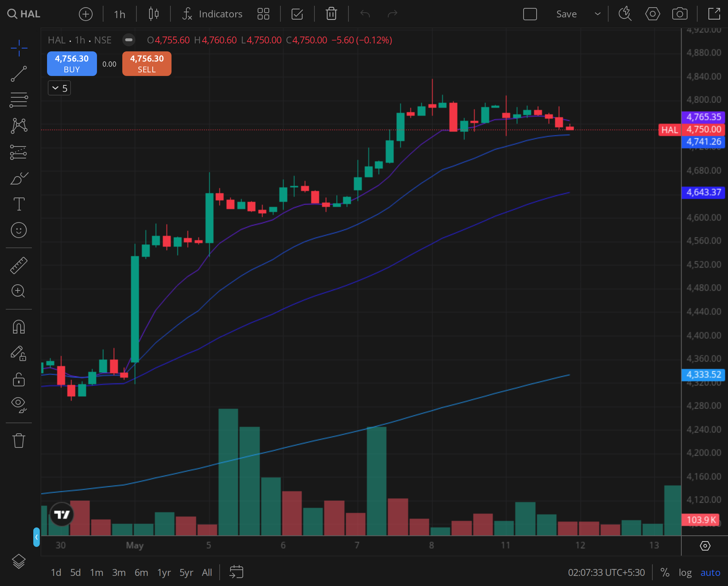Click the light blue 4,333.52 price label
The width and height of the screenshot is (728, 586).
point(703,374)
